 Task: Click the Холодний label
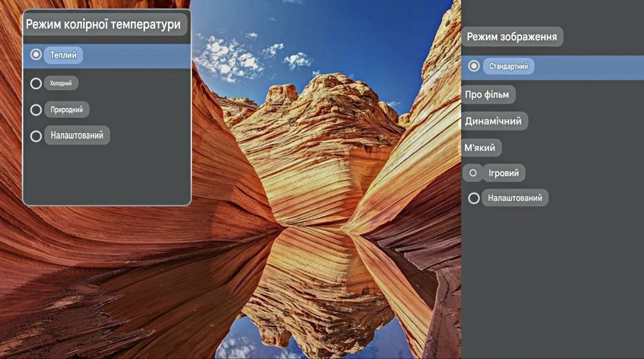61,84
